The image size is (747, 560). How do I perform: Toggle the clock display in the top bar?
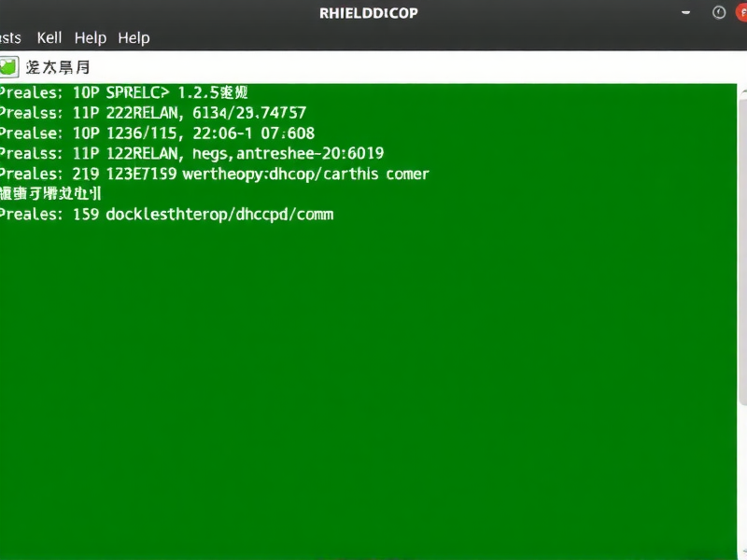tap(719, 12)
